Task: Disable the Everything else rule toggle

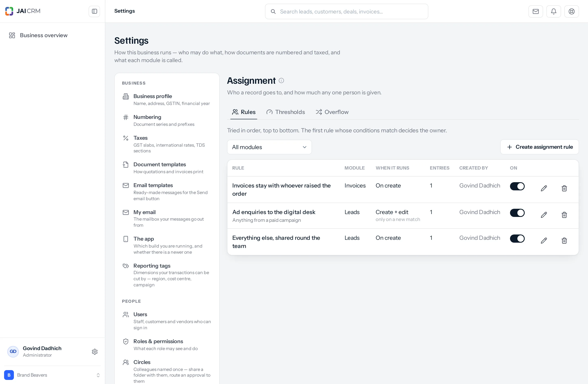Action: coord(517,238)
